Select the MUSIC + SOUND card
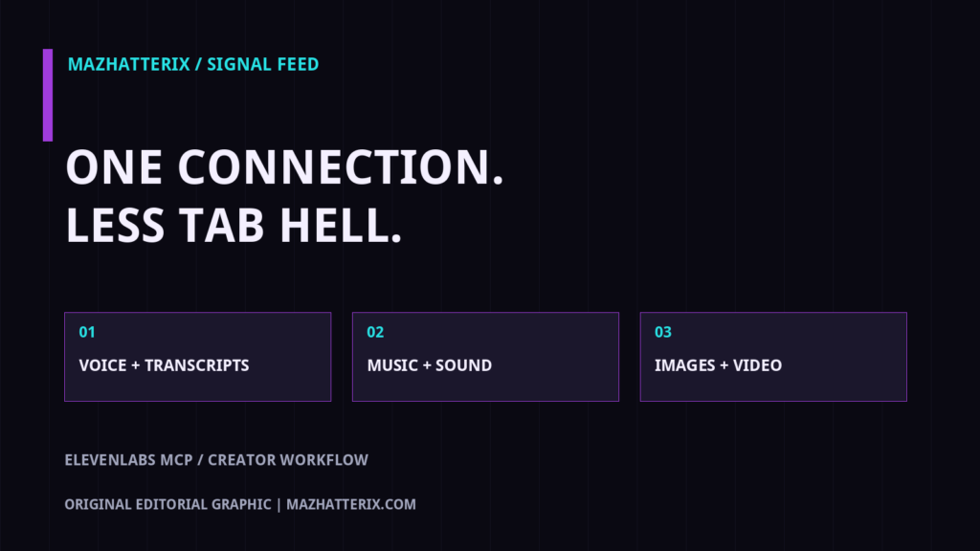This screenshot has height=551, width=980. (x=485, y=357)
